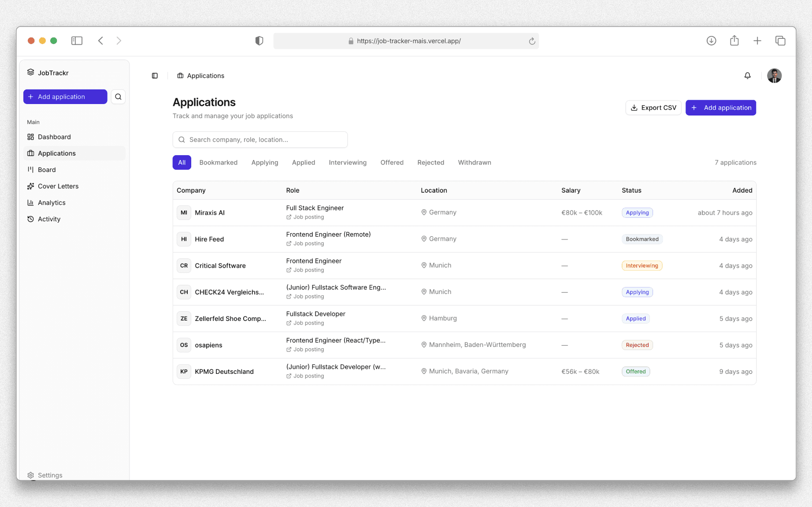The height and width of the screenshot is (507, 812).
Task: Filter by Bookmarked tab
Action: [x=218, y=162]
